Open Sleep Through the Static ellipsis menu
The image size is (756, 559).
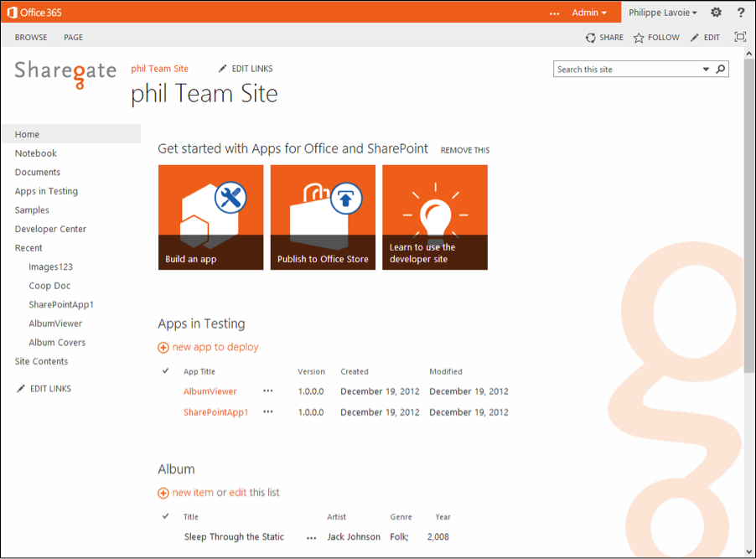pyautogui.click(x=312, y=537)
